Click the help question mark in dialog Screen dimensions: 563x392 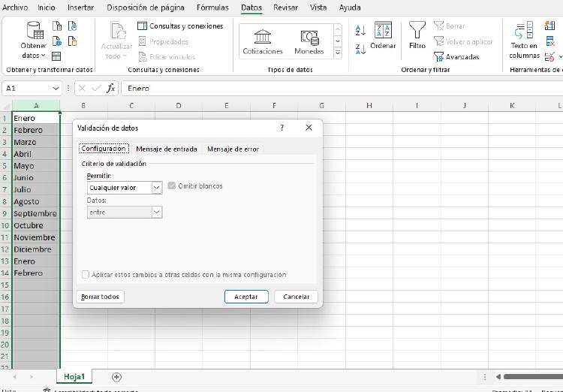coord(282,128)
